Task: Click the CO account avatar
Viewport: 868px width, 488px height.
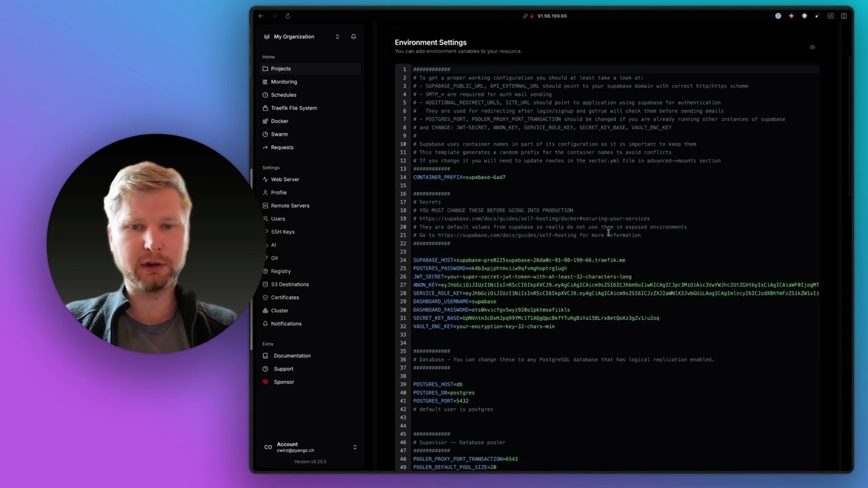Action: 268,447
